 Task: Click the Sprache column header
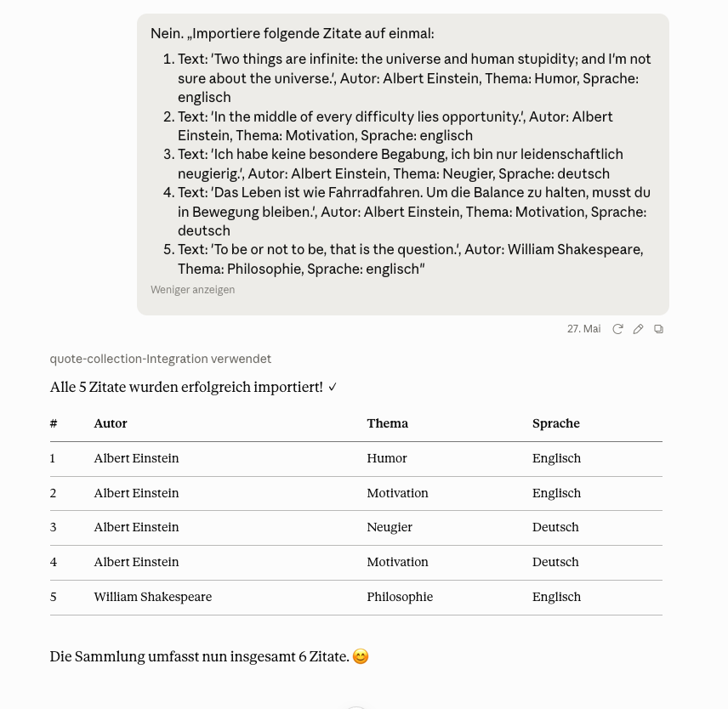point(556,423)
